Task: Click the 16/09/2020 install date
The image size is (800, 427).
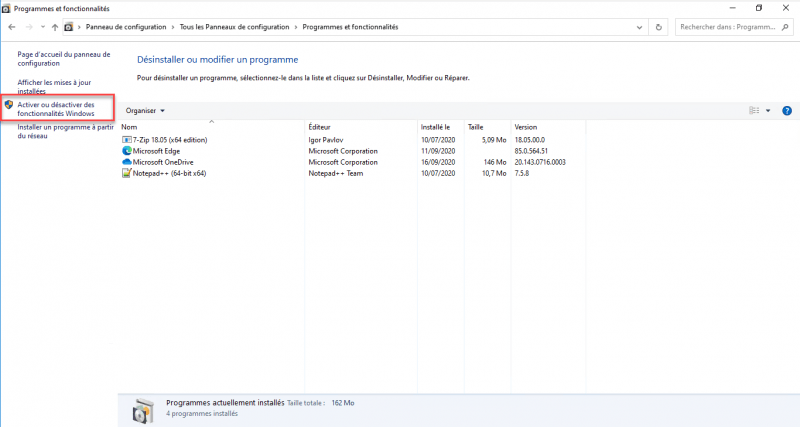Action: coord(438,162)
